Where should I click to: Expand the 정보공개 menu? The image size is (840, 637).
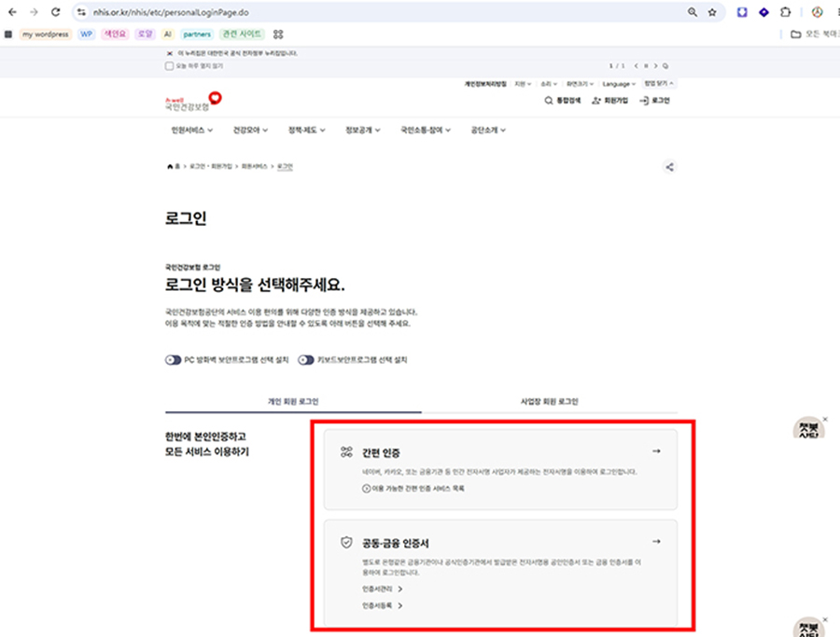coord(363,130)
